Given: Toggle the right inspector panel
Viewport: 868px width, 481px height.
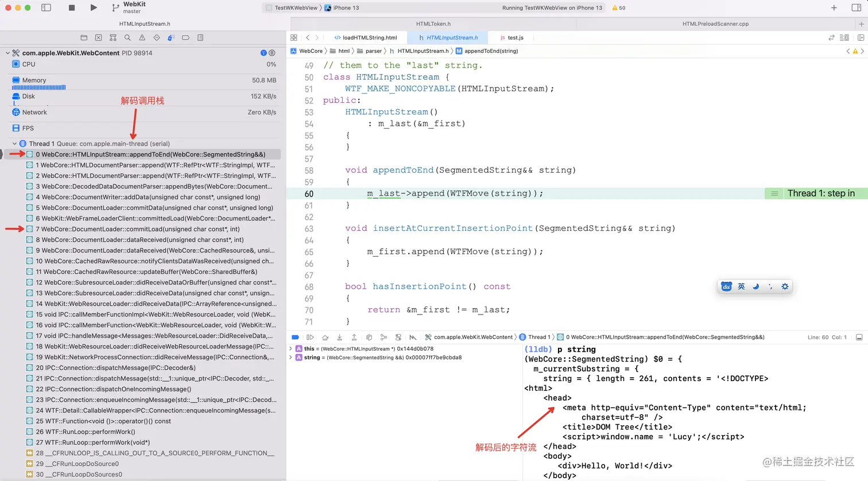Looking at the screenshot, I should (x=857, y=8).
